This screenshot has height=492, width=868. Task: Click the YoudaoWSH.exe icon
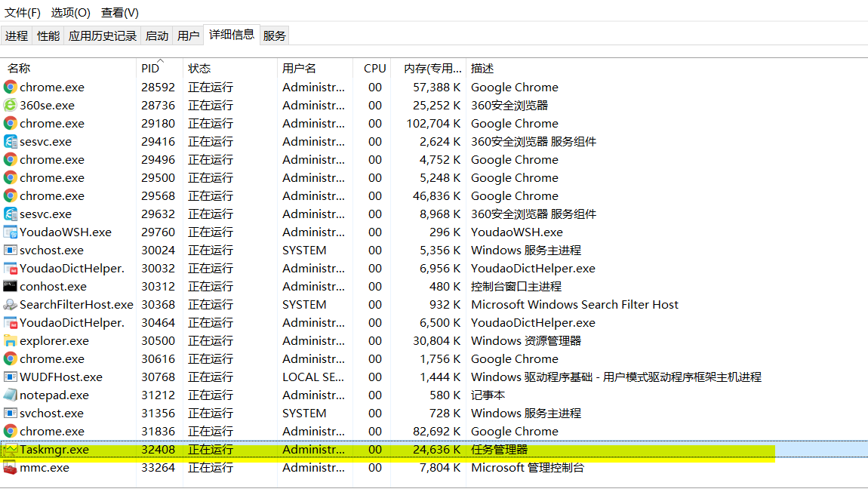(10, 232)
